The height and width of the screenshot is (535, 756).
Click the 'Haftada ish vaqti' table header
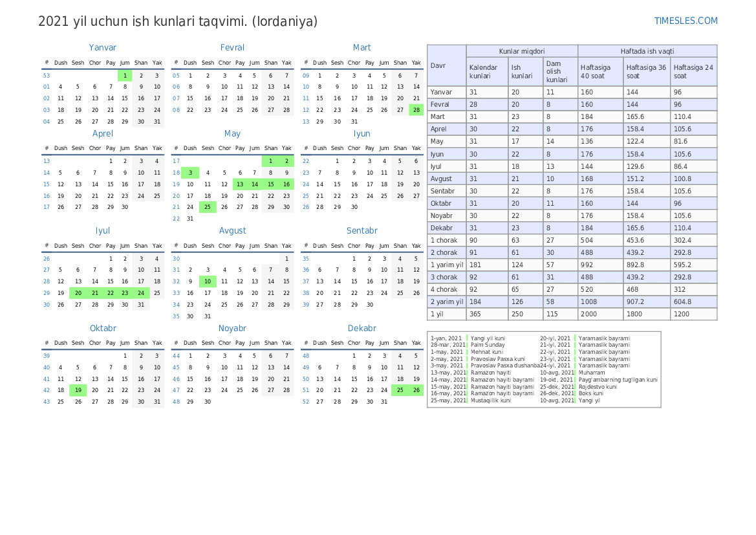[x=647, y=51]
